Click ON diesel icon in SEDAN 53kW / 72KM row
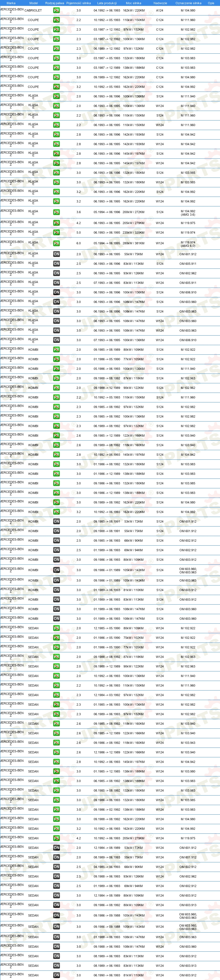 [x=57, y=848]
